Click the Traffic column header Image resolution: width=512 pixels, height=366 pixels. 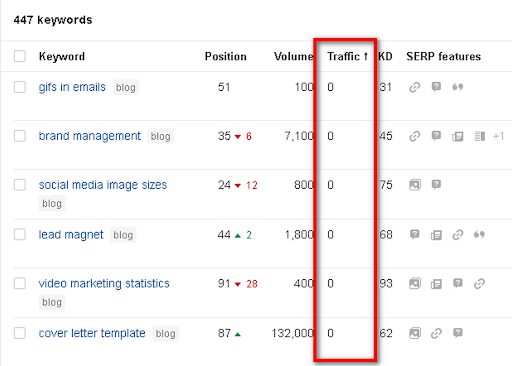pos(343,56)
